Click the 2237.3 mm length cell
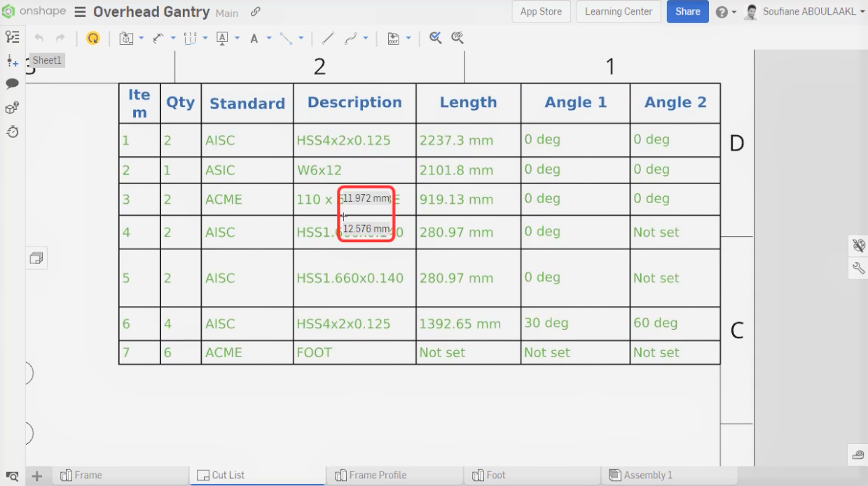This screenshot has width=868, height=486. (469, 140)
